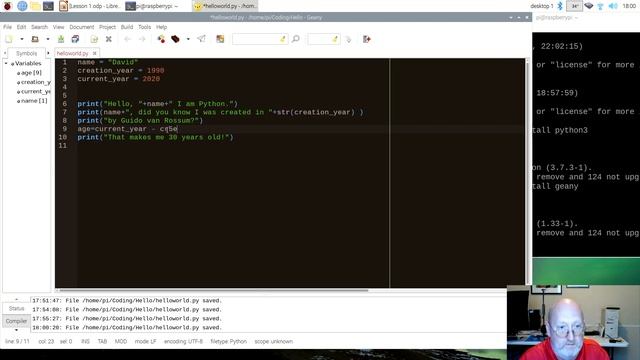Select the age [9] symbol
This screenshot has width=640, height=360.
pyautogui.click(x=31, y=73)
